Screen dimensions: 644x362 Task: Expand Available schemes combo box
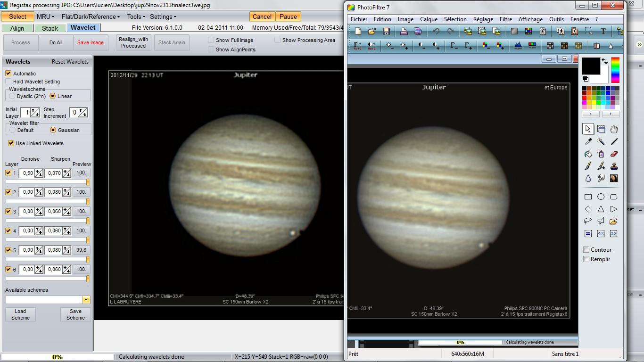86,300
